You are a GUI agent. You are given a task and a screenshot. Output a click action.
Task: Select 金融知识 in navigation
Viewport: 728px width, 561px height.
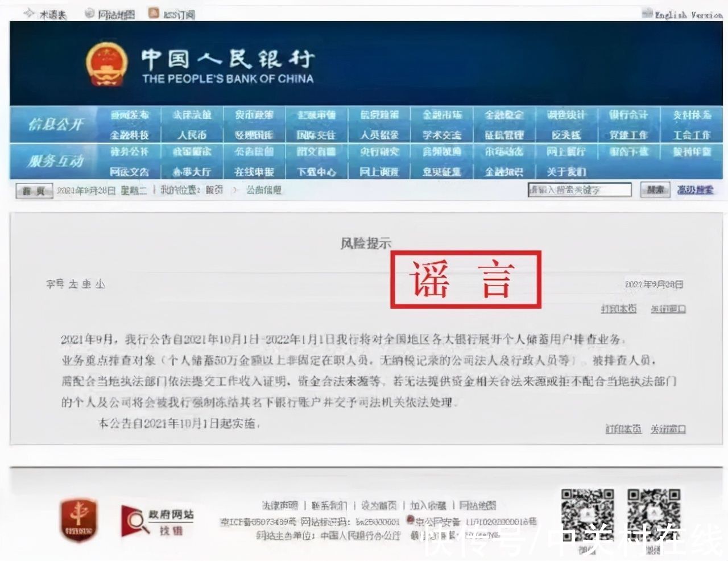pyautogui.click(x=504, y=172)
